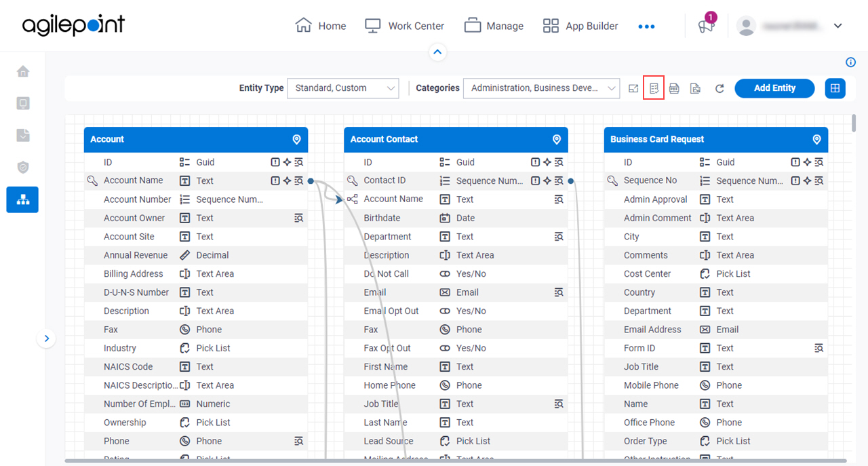The width and height of the screenshot is (868, 466).
Task: Select the Industry field row
Action: pyautogui.click(x=196, y=348)
